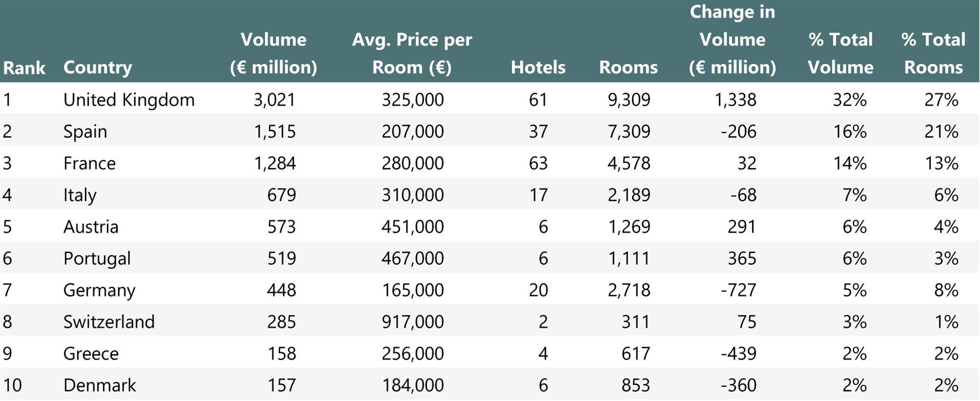The height and width of the screenshot is (401, 980).
Task: Click the Greece row label
Action: [x=91, y=354]
